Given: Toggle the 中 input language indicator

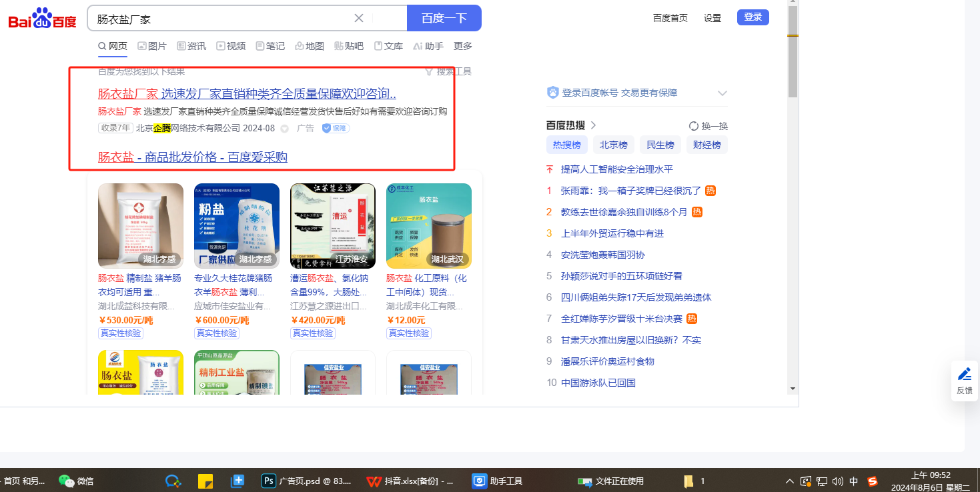Looking at the screenshot, I should 854,481.
